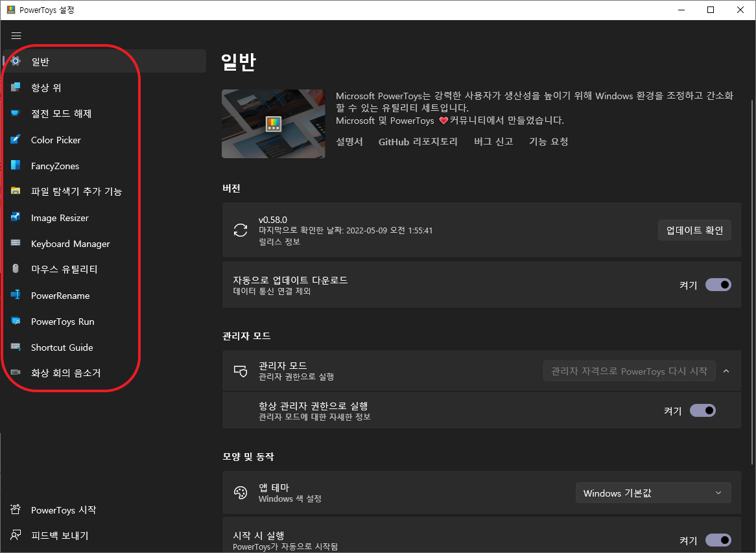Click the Image Resizer icon

pos(16,217)
